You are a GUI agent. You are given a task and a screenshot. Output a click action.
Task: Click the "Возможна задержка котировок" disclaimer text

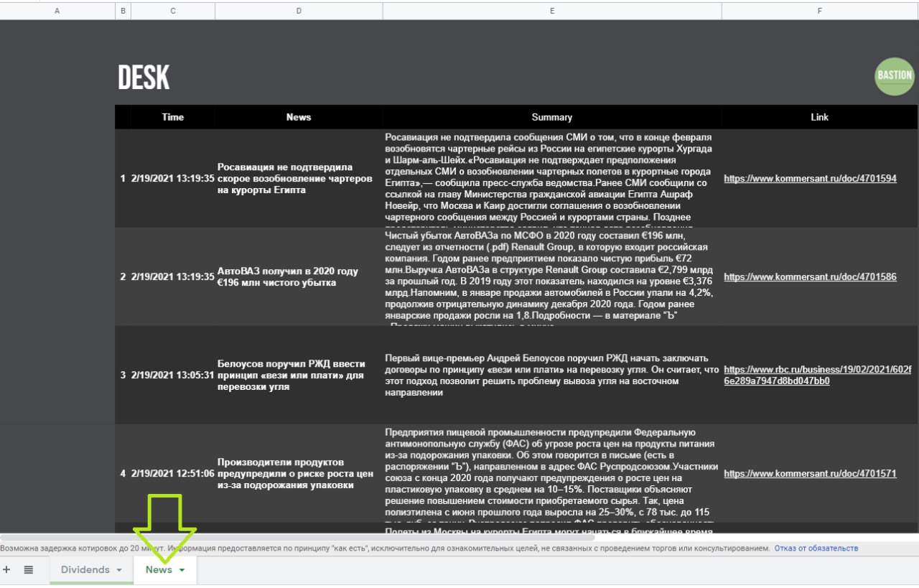click(385, 549)
